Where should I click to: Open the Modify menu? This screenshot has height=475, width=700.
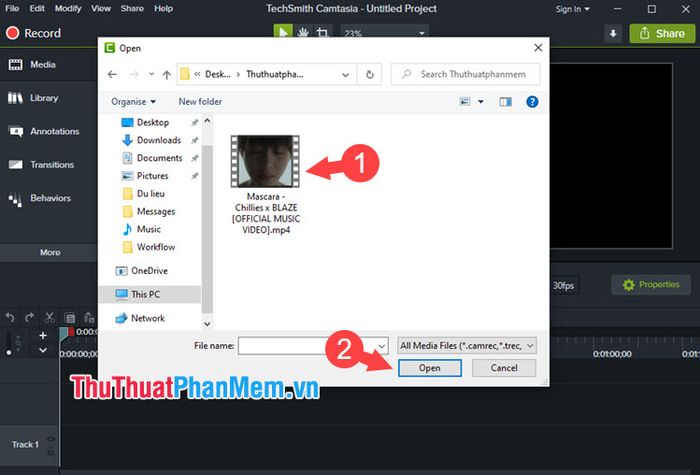(x=68, y=8)
